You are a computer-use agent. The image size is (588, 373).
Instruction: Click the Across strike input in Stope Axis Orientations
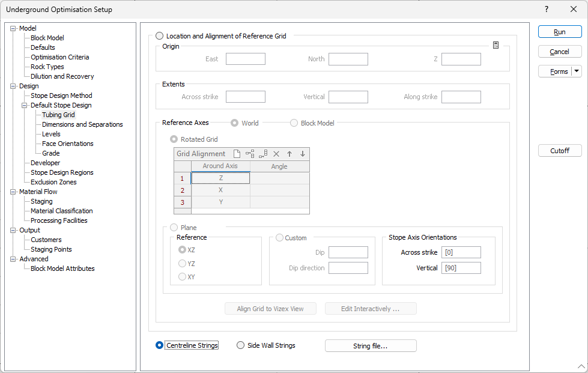[461, 252]
